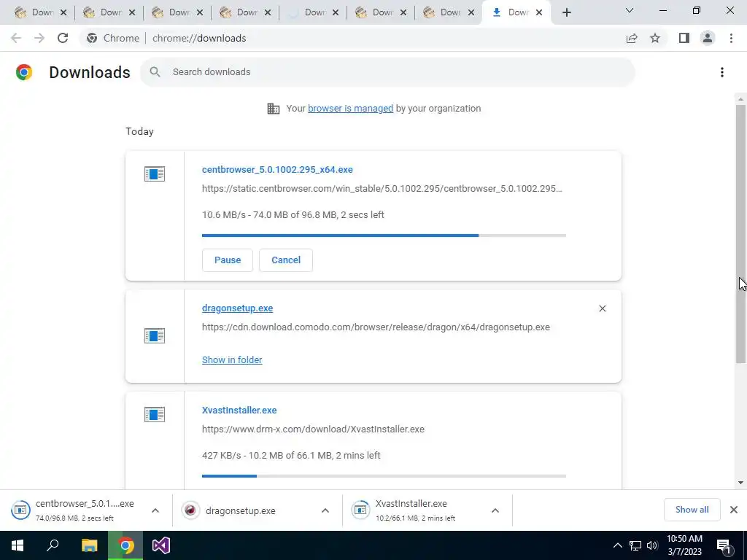Switch to the second browser tab
747x560 pixels.
pyautogui.click(x=102, y=12)
